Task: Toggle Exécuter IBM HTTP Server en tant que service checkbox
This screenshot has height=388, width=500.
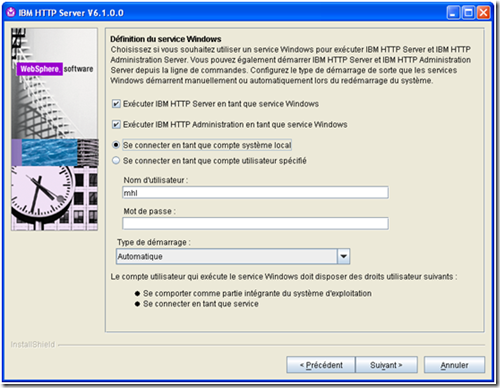Action: tap(116, 104)
